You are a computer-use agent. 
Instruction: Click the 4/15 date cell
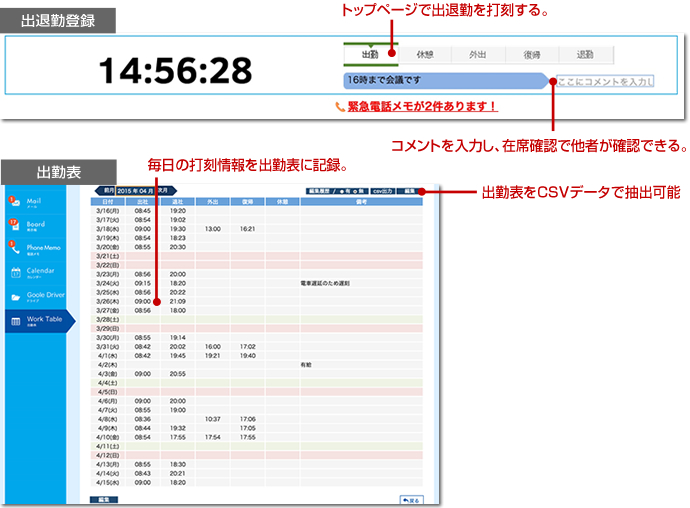(x=108, y=483)
